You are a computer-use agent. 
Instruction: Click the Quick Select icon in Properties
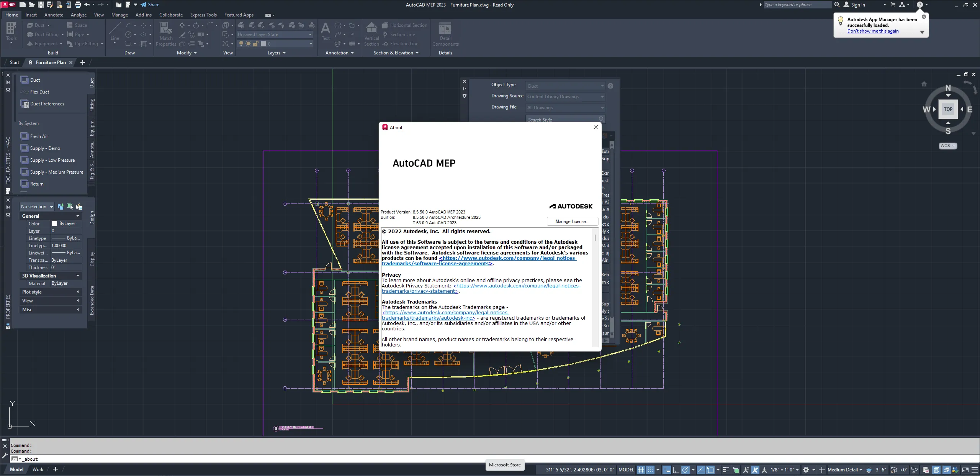coord(79,207)
